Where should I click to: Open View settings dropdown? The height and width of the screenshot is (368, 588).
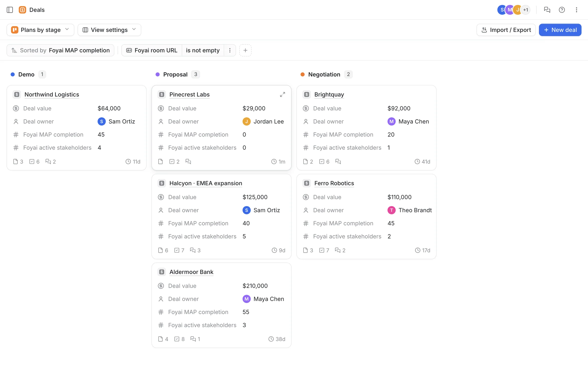click(109, 30)
